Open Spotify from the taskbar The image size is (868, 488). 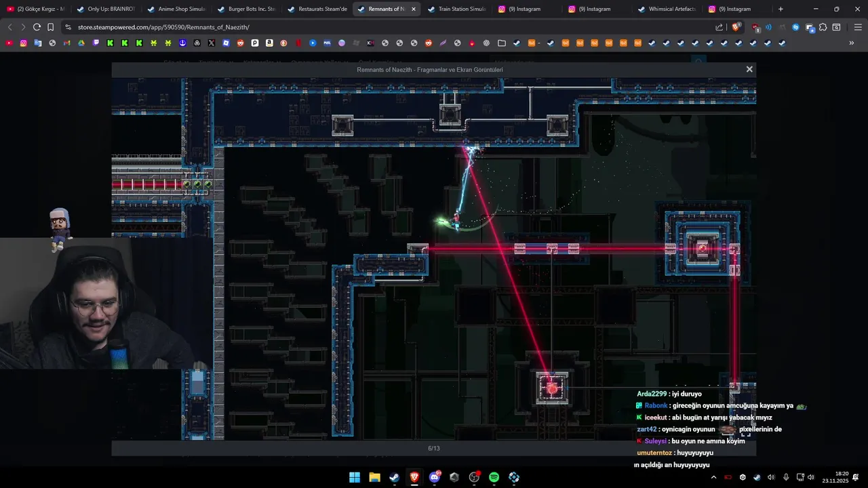tap(494, 477)
